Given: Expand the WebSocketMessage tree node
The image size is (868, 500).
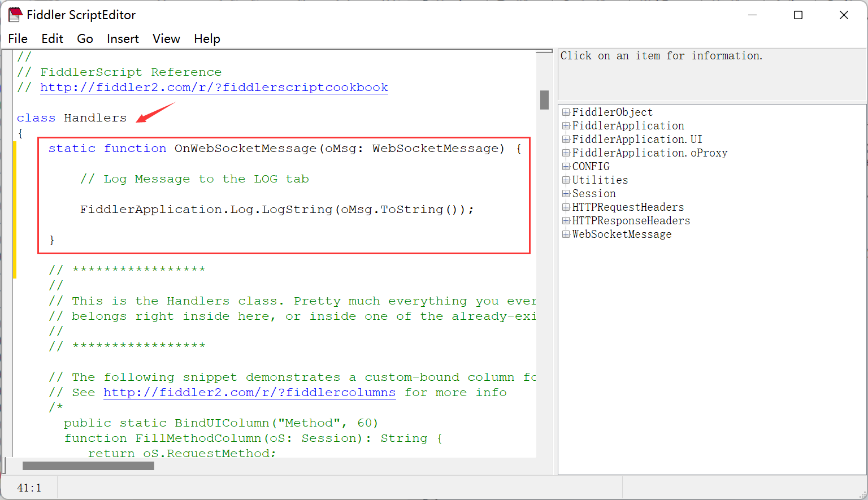Looking at the screenshot, I should (566, 234).
